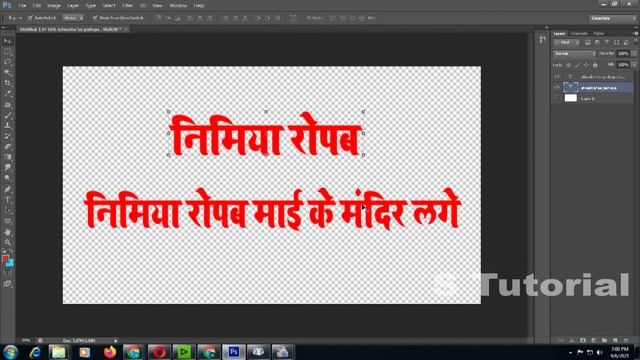
Task: Hide the unselected text layer via eye icon
Action: [557, 76]
